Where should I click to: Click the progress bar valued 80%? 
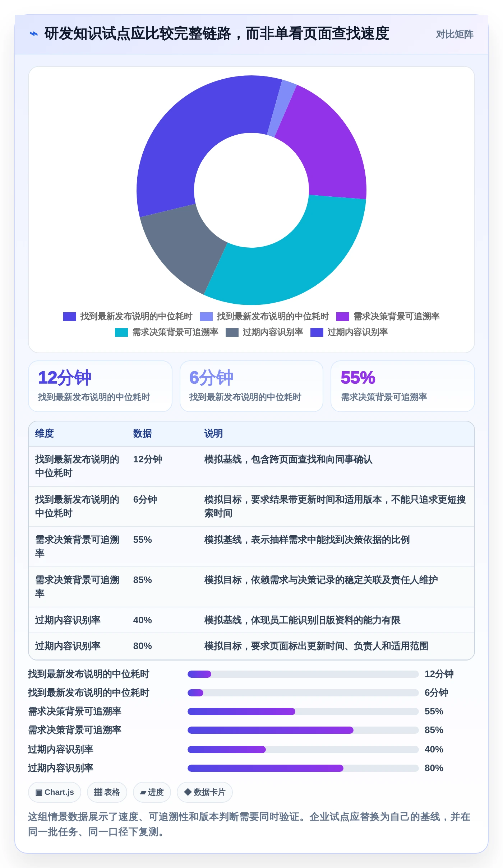pos(303,768)
